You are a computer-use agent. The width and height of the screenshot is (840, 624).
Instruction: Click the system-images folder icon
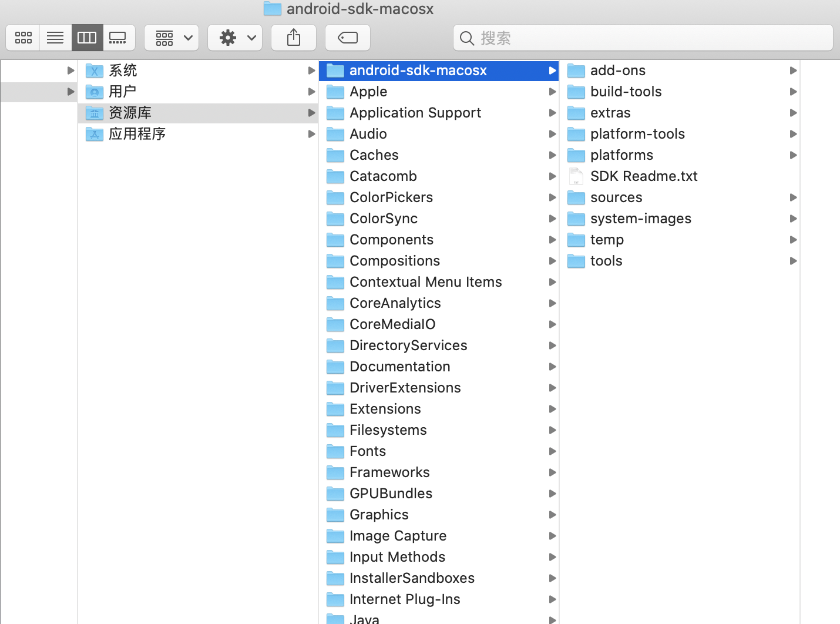[576, 219]
